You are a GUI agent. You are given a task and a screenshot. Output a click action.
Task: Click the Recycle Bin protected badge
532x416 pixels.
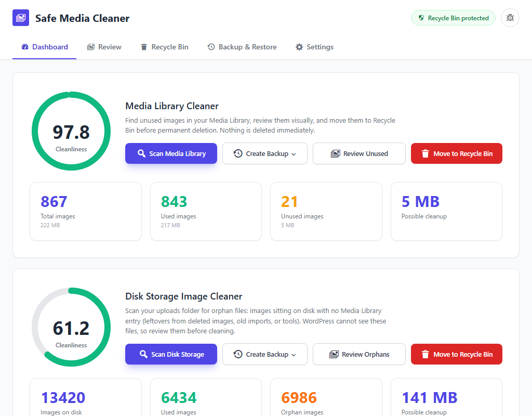453,18
